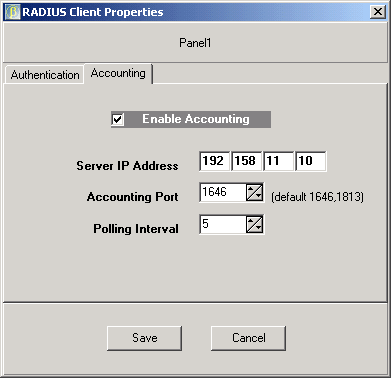Click the Panel1 label
Screen dimensions: 391x378
(x=195, y=43)
